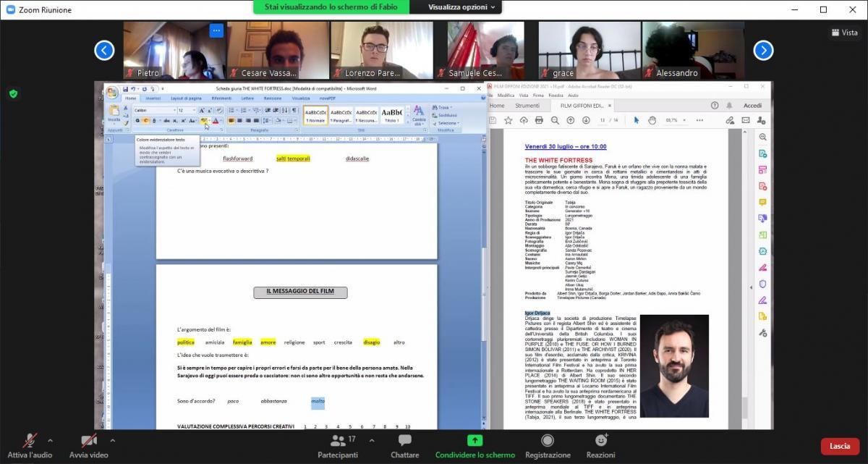Open audio options arrow beside Attiva l'audio

(50, 439)
